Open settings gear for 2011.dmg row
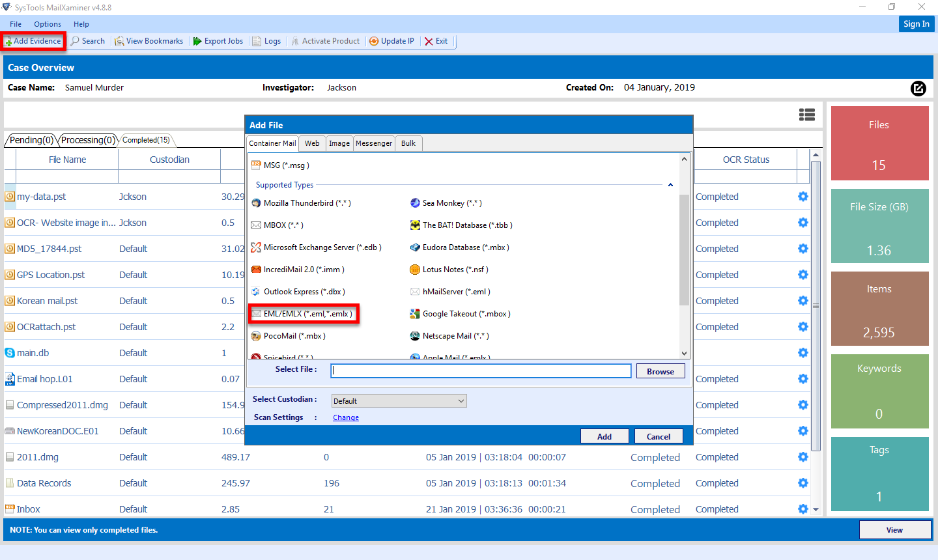This screenshot has height=560, width=938. [803, 457]
